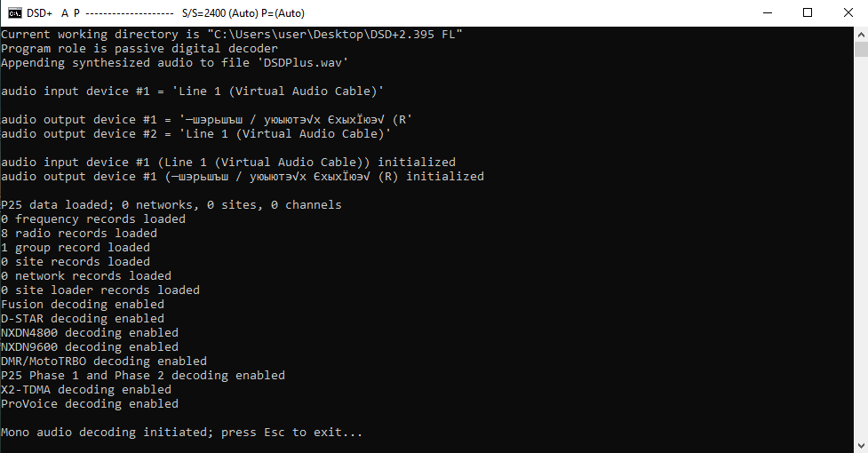Click the scrollbar up arrow

(x=861, y=35)
